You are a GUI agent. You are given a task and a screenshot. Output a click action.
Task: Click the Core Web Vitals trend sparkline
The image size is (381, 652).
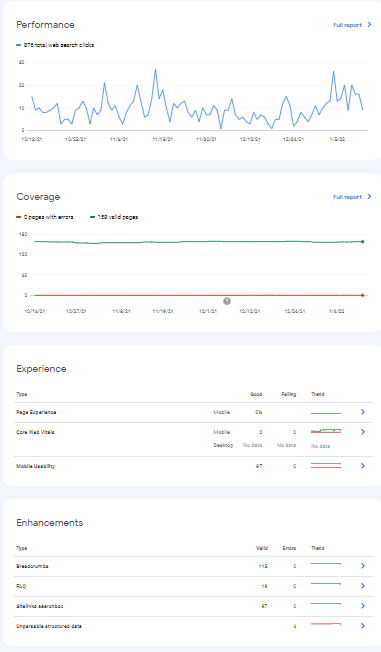pos(326,431)
